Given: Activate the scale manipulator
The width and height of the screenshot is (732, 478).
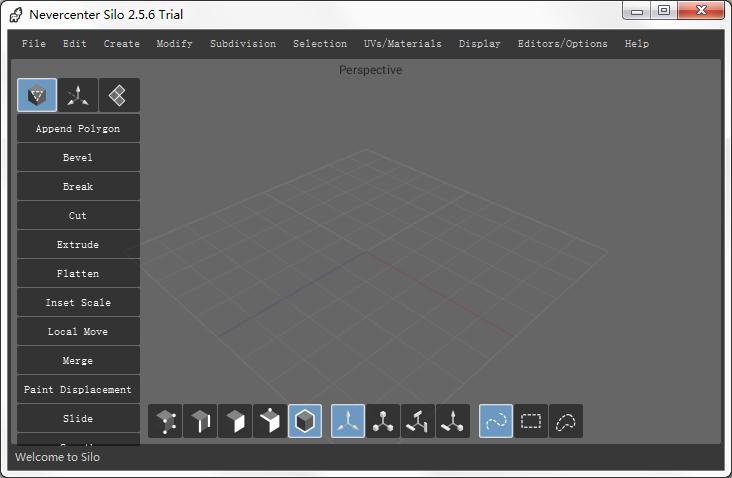Looking at the screenshot, I should (x=383, y=421).
